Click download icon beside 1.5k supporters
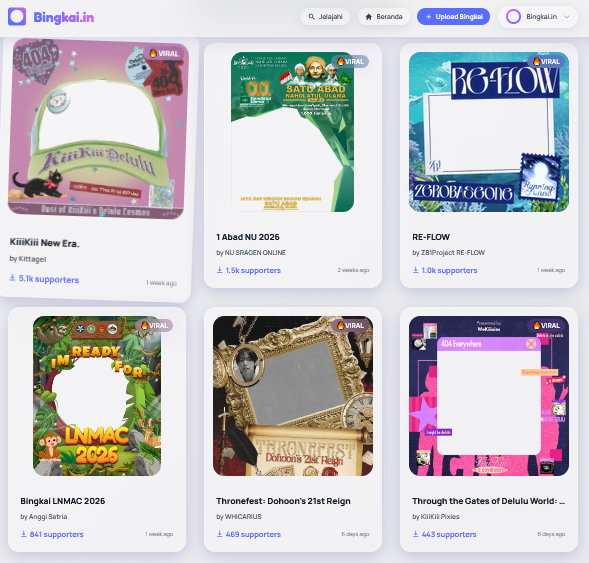 tap(220, 270)
